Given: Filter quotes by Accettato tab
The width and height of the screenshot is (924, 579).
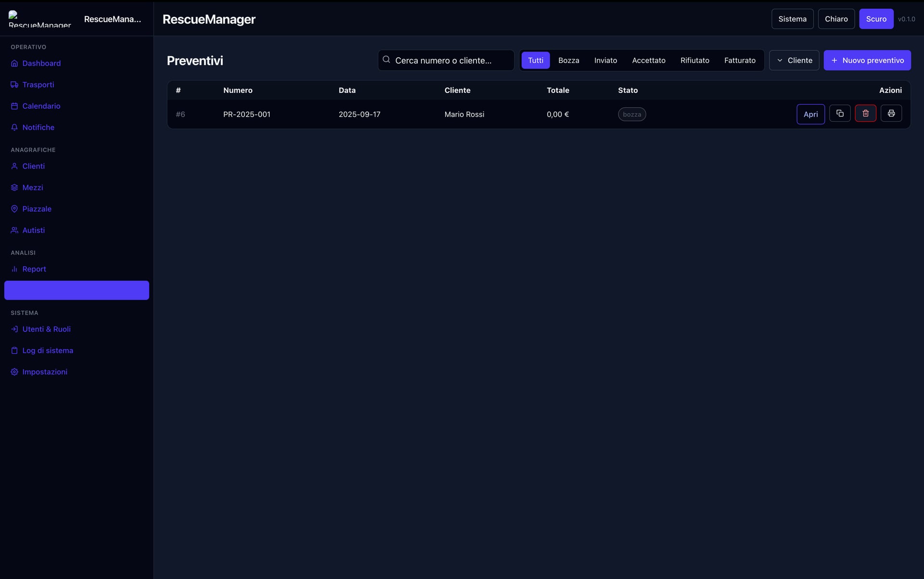Looking at the screenshot, I should [648, 60].
